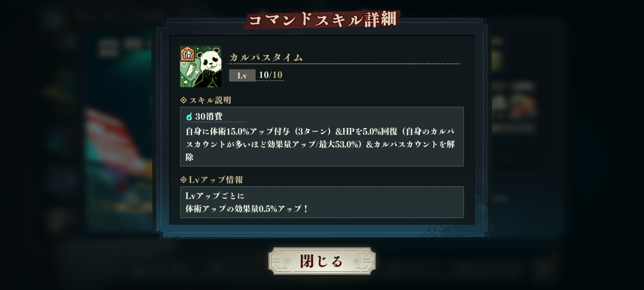This screenshot has width=644, height=290.
Task: Click the blue cursed energy flame icon
Action: (189, 117)
